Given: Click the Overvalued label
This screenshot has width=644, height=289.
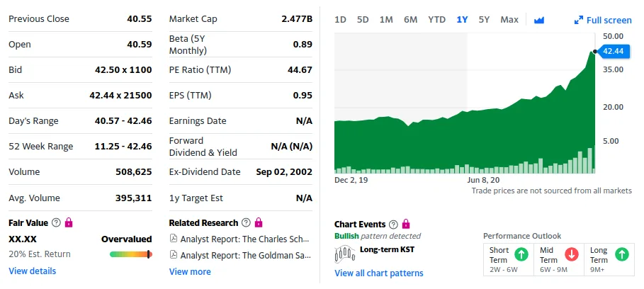Looking at the screenshot, I should click(x=127, y=239).
